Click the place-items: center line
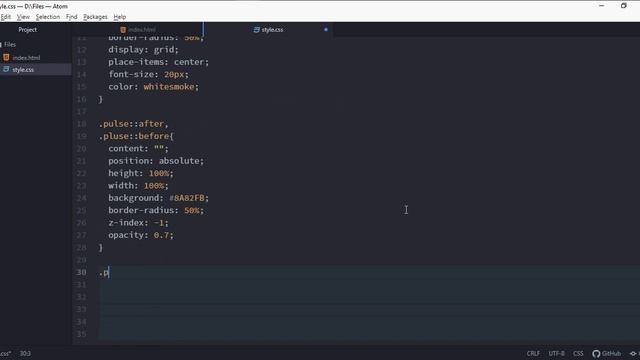Image resolution: width=640 pixels, height=360 pixels. [158, 62]
